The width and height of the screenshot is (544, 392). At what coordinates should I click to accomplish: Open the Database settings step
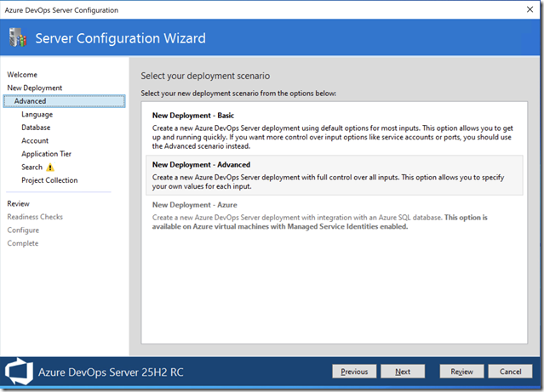(37, 128)
